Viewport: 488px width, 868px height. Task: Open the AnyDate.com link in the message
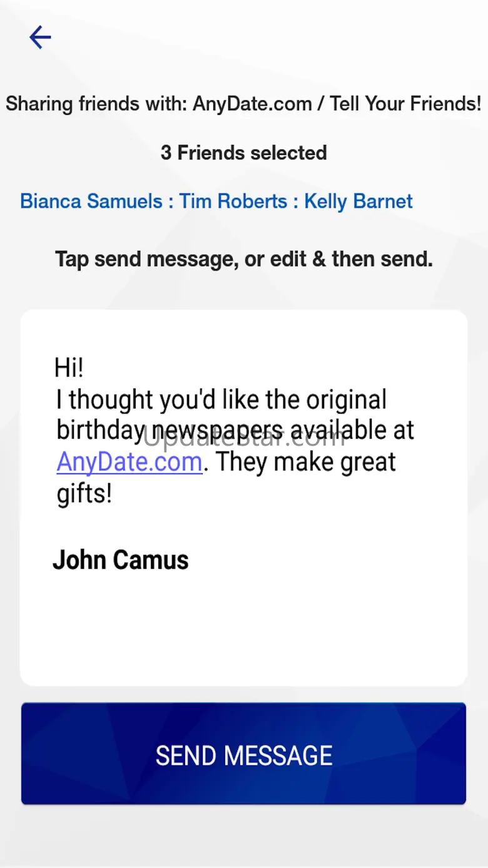[x=129, y=463]
